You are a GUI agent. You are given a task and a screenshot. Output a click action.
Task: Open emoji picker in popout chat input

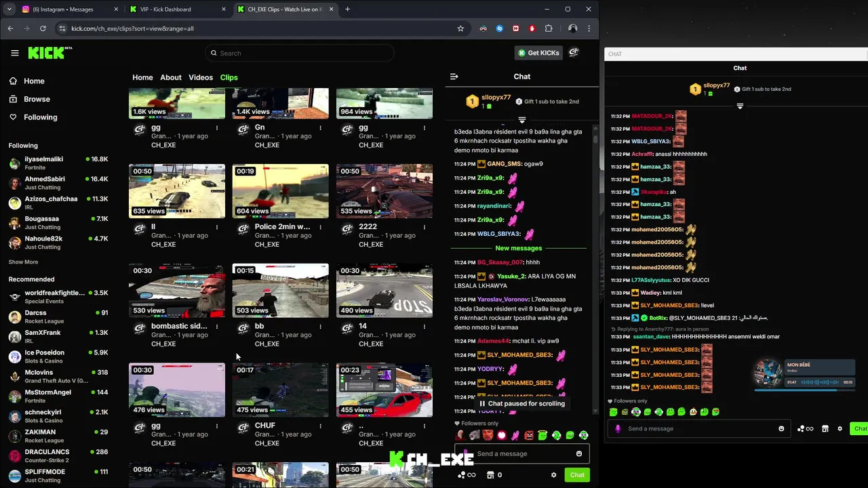[x=781, y=428]
